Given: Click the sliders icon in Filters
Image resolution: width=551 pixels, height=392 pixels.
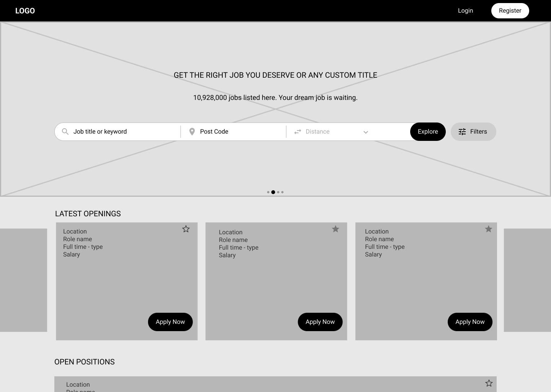Looking at the screenshot, I should (x=462, y=132).
